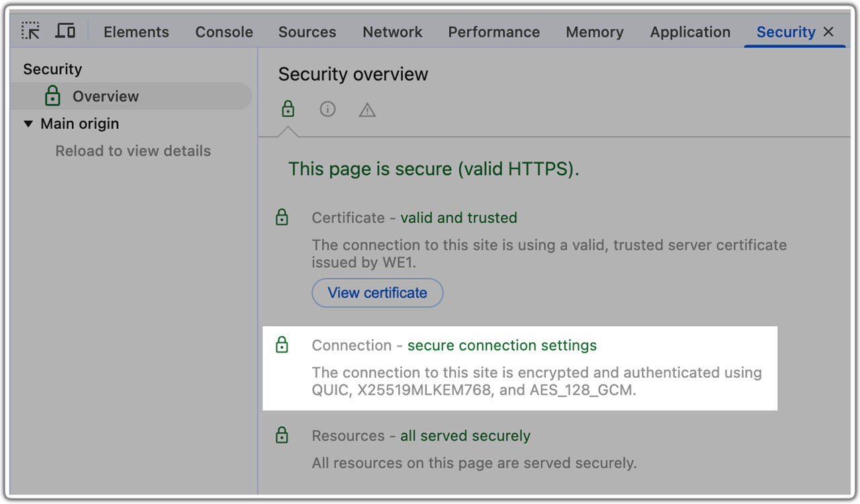Close the Security tab with X
Image resolution: width=860 pixels, height=504 pixels.
[x=828, y=32]
